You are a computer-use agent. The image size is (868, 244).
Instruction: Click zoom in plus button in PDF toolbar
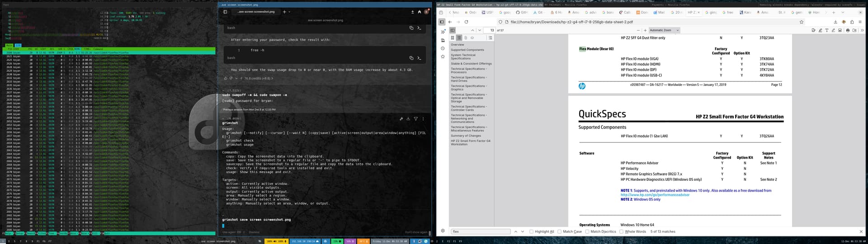(x=645, y=30)
